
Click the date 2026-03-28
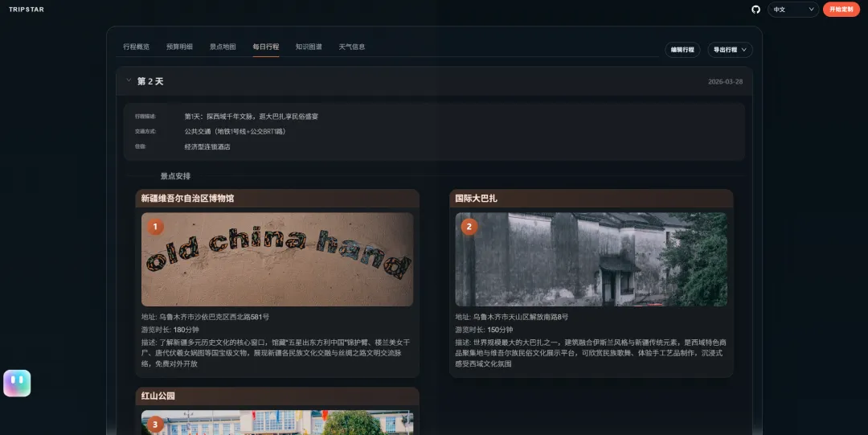tap(725, 81)
